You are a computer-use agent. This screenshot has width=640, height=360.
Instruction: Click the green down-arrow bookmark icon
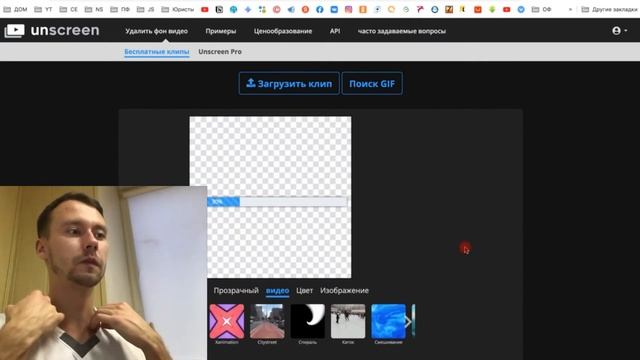[492, 9]
